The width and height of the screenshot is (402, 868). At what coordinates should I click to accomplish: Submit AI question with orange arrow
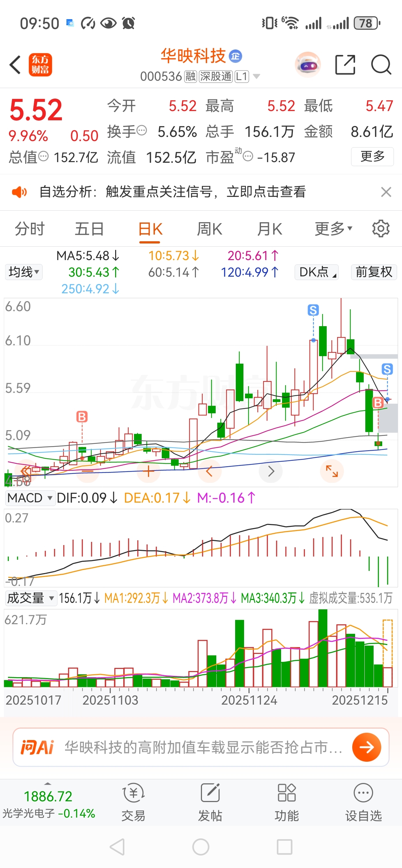point(367,747)
